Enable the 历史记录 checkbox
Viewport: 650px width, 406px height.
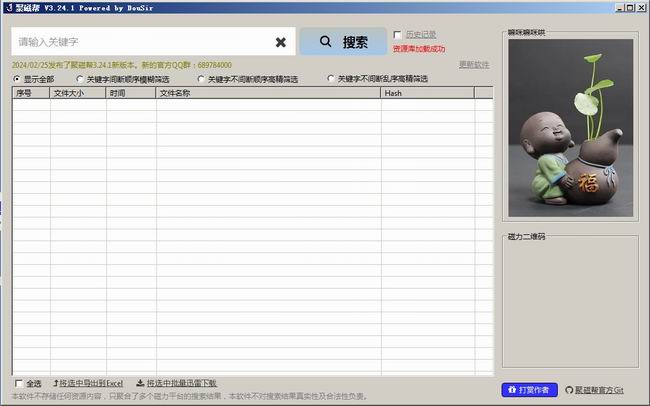point(397,35)
